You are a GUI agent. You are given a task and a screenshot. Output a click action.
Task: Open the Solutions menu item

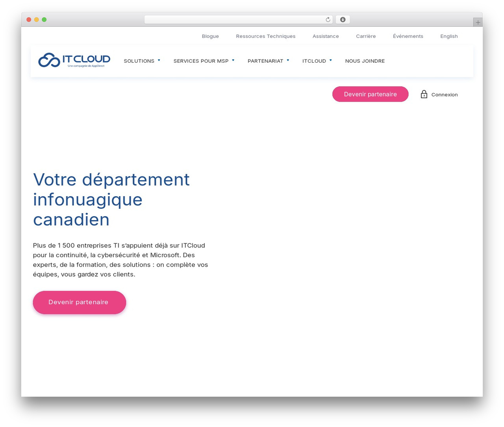coord(139,61)
